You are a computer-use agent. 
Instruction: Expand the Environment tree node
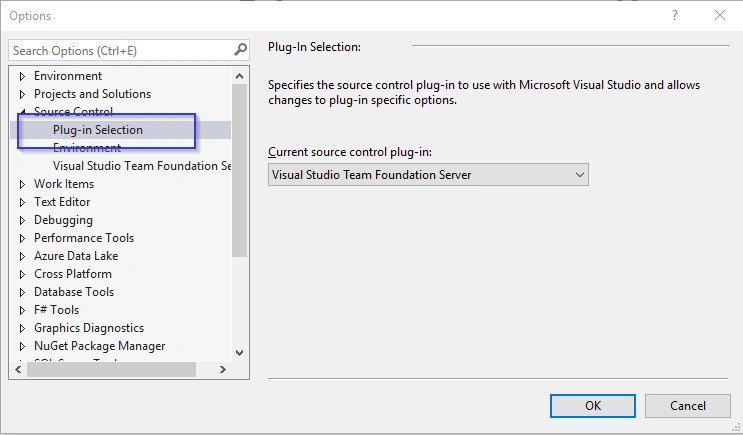(x=22, y=76)
